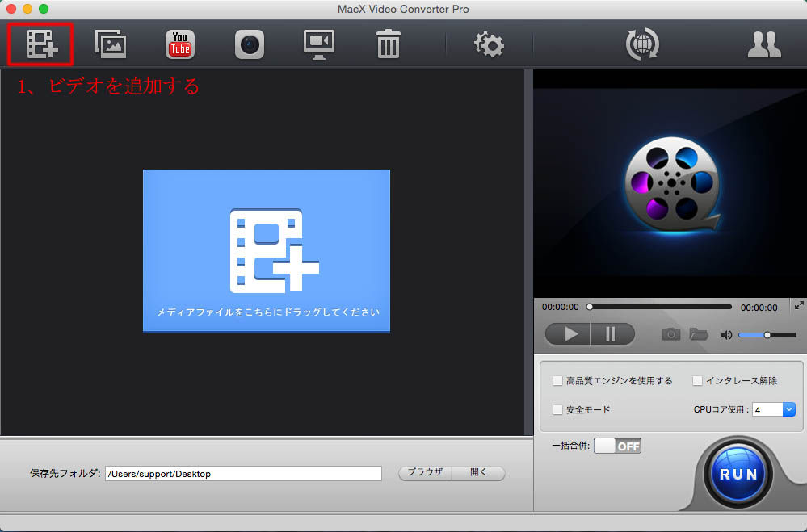Image resolution: width=807 pixels, height=532 pixels.
Task: Open the snapshot folder icon
Action: click(699, 334)
